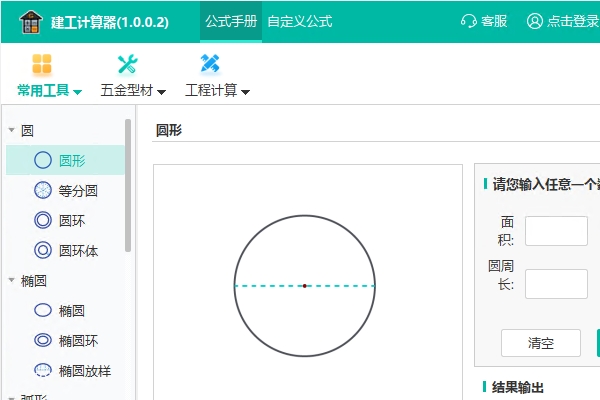Select the 圆形 circle icon in sidebar
Screen dimensions: 600x400
[43, 160]
